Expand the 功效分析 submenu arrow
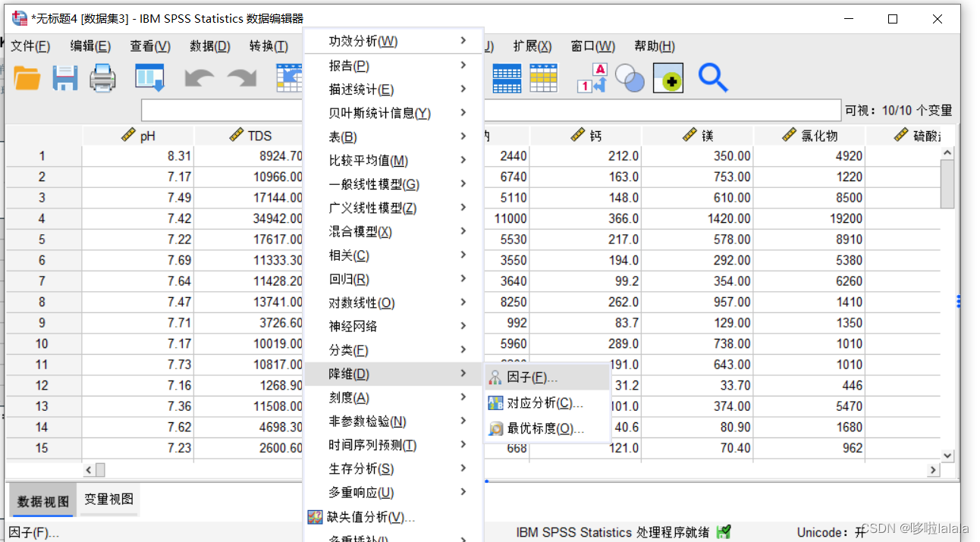This screenshot has height=542, width=980. pos(463,40)
